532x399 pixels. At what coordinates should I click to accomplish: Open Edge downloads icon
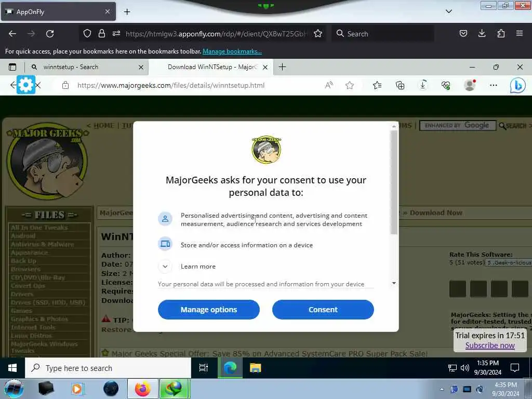[x=423, y=85]
